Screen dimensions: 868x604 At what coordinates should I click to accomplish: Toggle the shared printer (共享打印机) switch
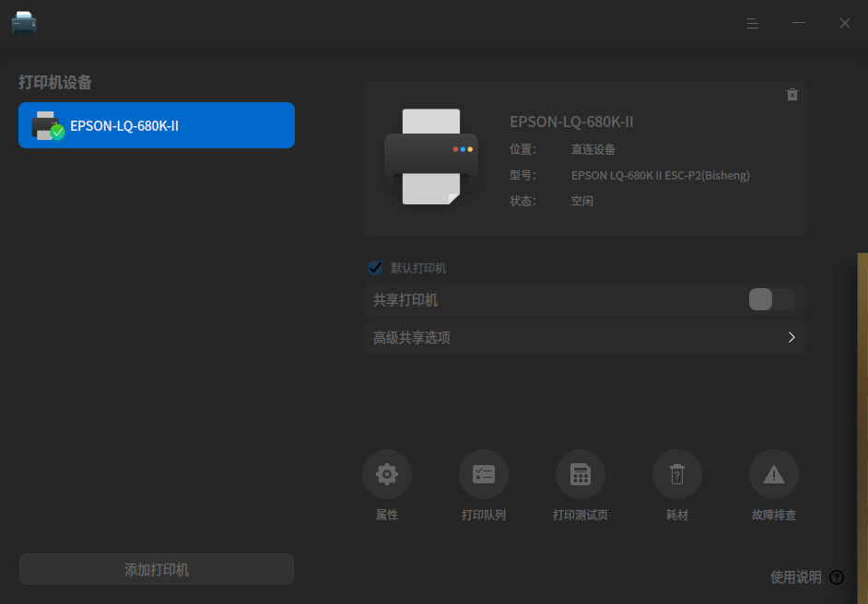coord(771,299)
